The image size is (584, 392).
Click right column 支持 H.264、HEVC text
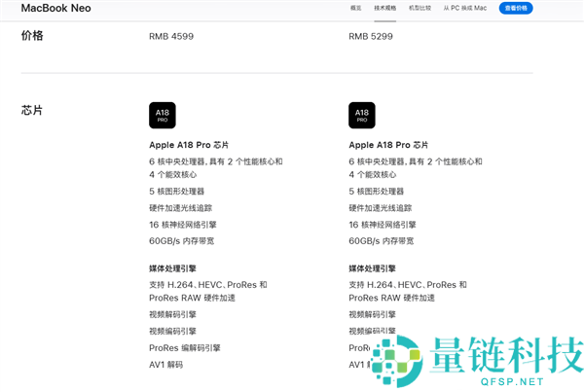(x=408, y=291)
